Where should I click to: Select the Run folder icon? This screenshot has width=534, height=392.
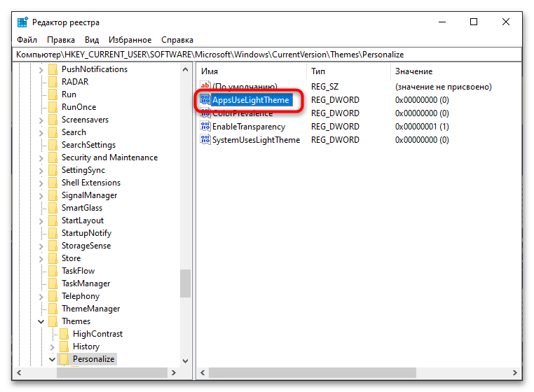(x=53, y=94)
